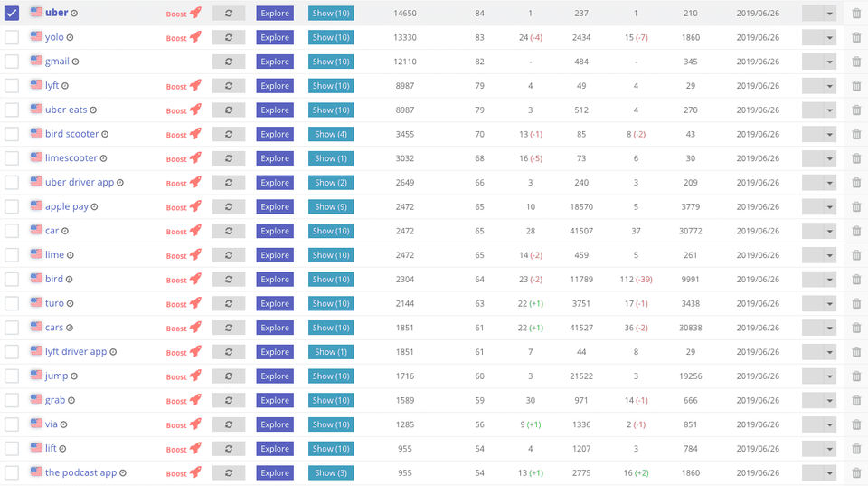This screenshot has height=486, width=868.
Task: Click the 18570 value in apple pay row
Action: [x=581, y=206]
